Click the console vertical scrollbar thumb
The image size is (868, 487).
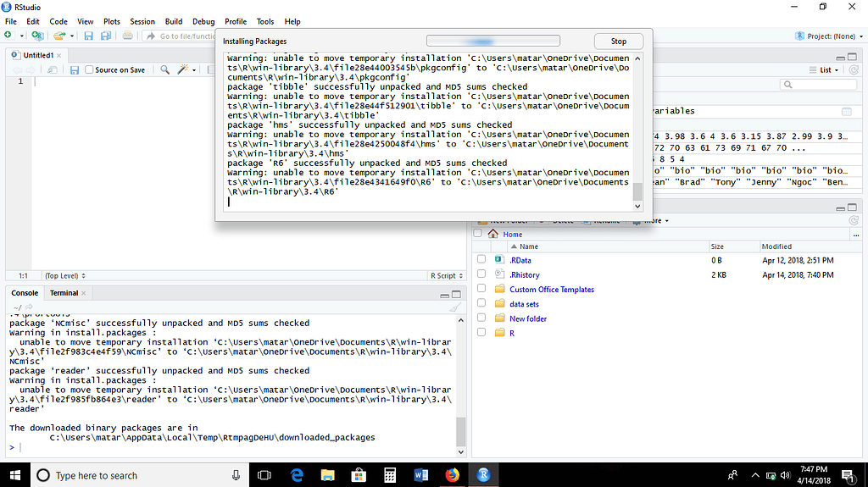(x=460, y=432)
